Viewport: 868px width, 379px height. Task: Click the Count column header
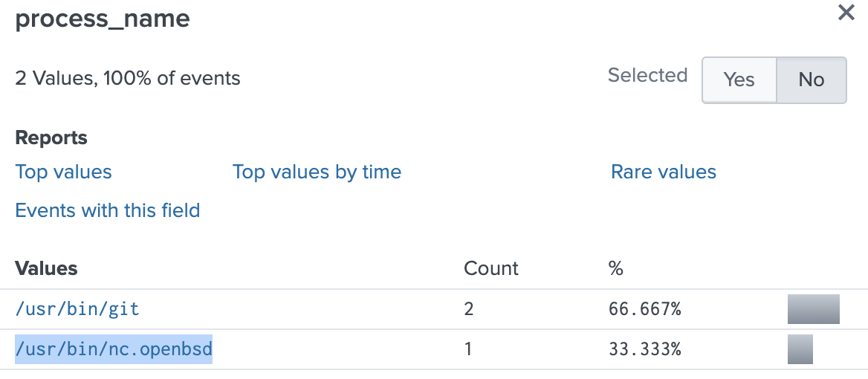point(490,268)
